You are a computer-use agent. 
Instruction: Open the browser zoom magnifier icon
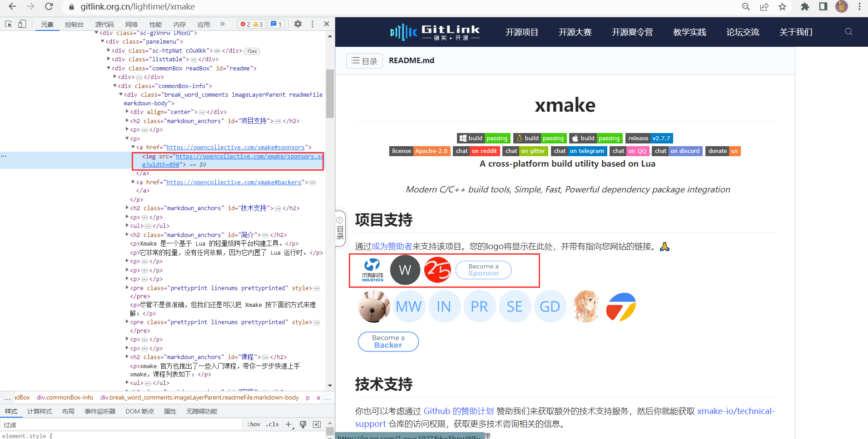coord(746,6)
